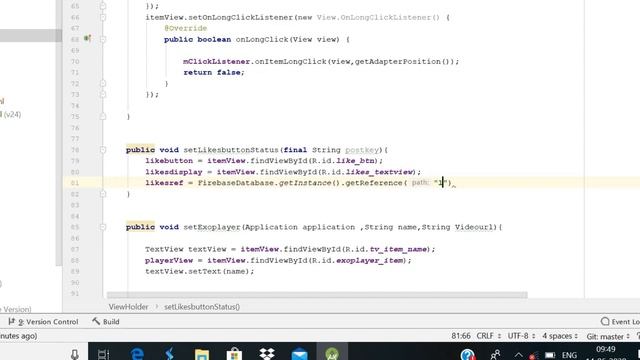Click like_btn identifier on line 79
Screen dimensions: 640x360
tap(355, 161)
